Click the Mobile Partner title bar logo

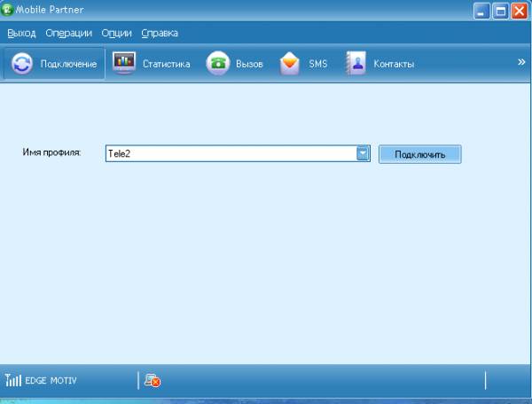pos(7,9)
